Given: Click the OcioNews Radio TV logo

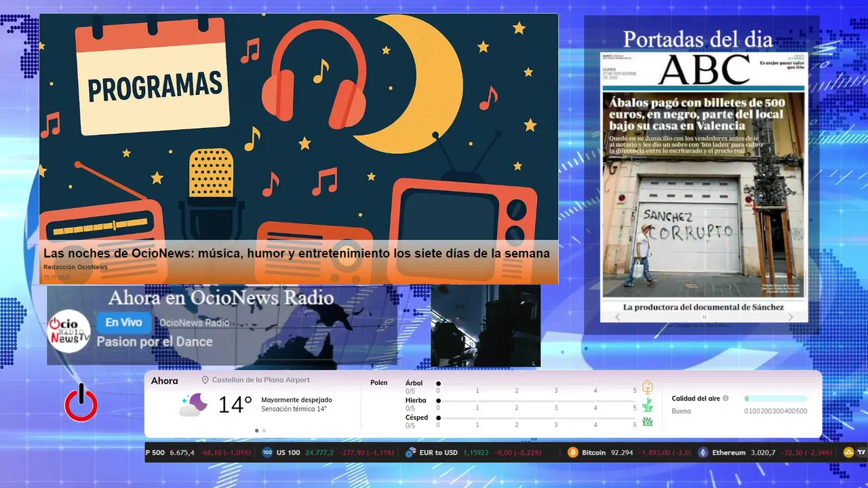Looking at the screenshot, I should [x=69, y=331].
